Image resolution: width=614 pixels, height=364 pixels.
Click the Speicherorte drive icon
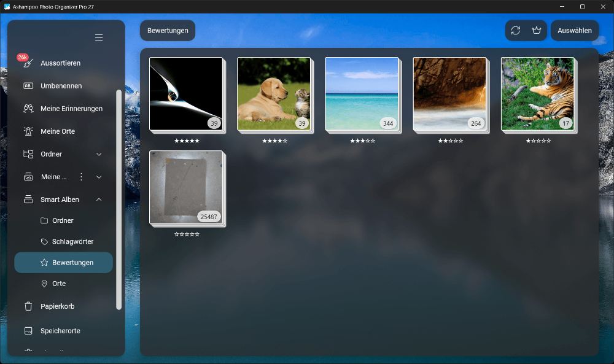(x=28, y=331)
